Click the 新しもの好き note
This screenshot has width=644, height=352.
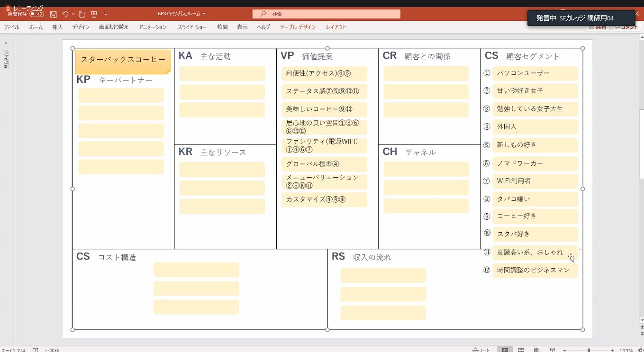click(535, 145)
